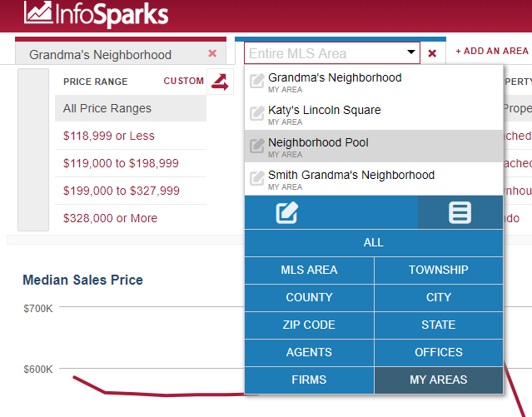
Task: Switch to list view icon in dropdown
Action: 460,213
